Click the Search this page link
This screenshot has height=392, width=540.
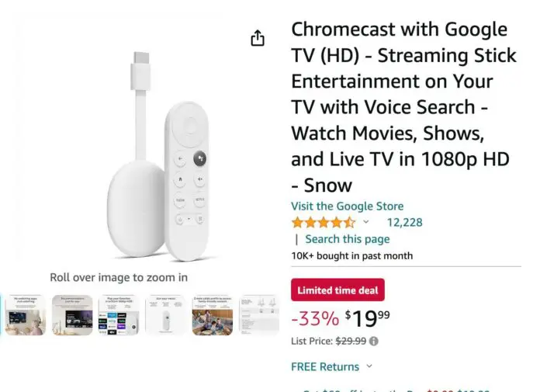pos(347,239)
